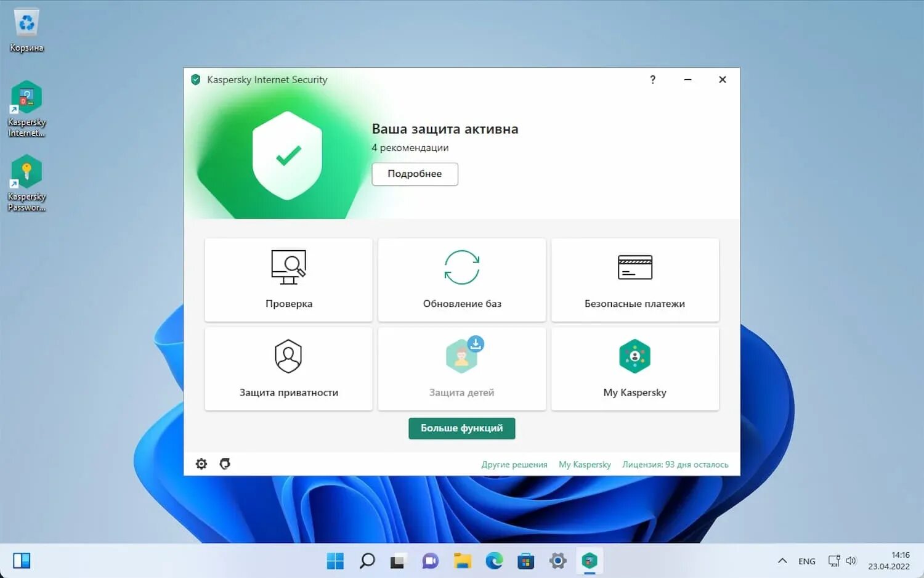The width and height of the screenshot is (924, 578).
Task: Click the news icon beside the settings gear
Action: pos(225,463)
